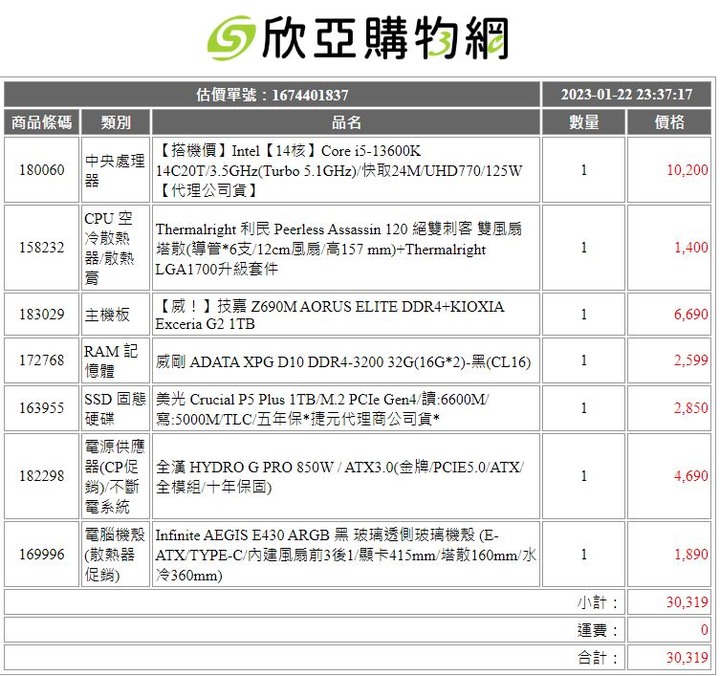Viewport: 720px width, 676px height.
Task: Click the 品名 column header
Action: [346, 122]
